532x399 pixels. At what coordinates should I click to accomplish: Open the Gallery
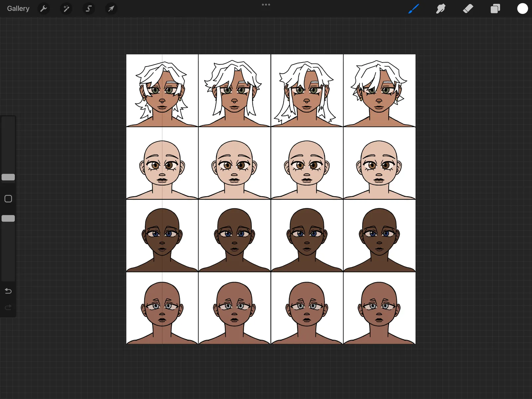point(18,9)
